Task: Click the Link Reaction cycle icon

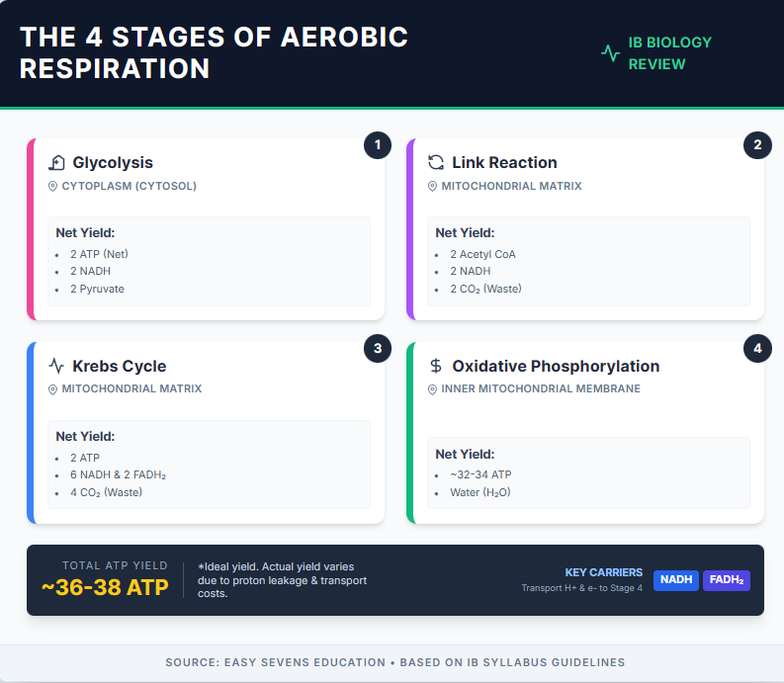Action: pyautogui.click(x=436, y=163)
